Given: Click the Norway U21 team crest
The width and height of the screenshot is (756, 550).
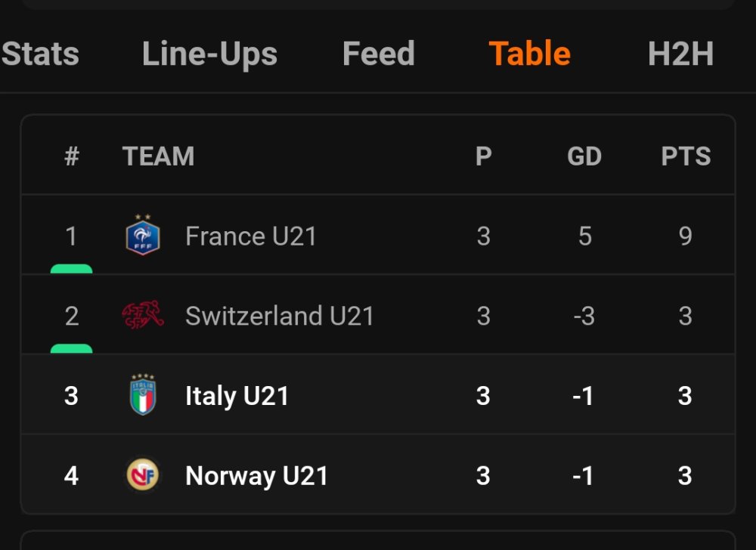Looking at the screenshot, I should coord(143,476).
